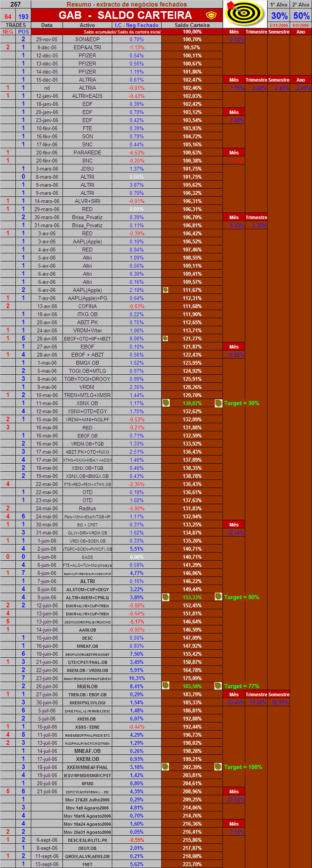312x868 pixels.
Task: Select the COFINA asset cell
Action: 87,306
